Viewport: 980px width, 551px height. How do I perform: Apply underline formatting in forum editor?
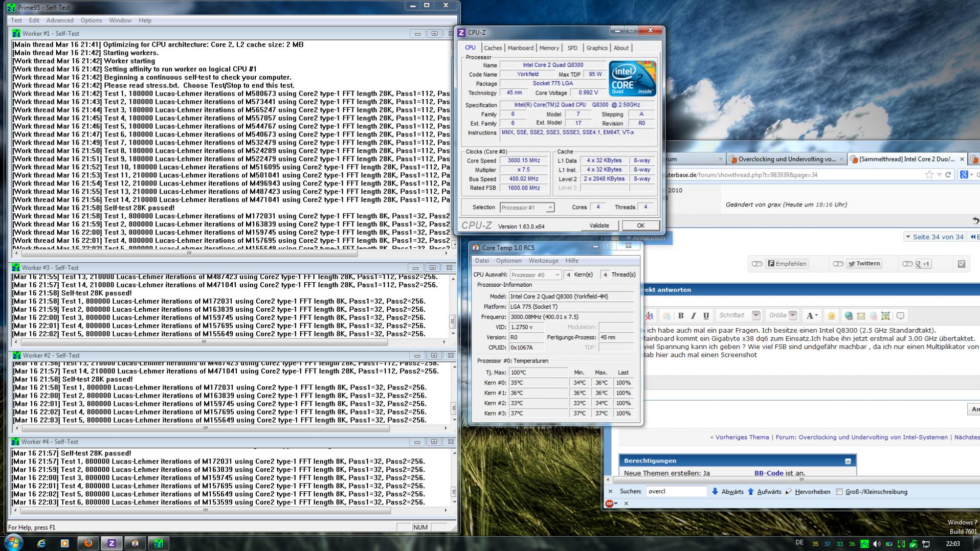[706, 315]
